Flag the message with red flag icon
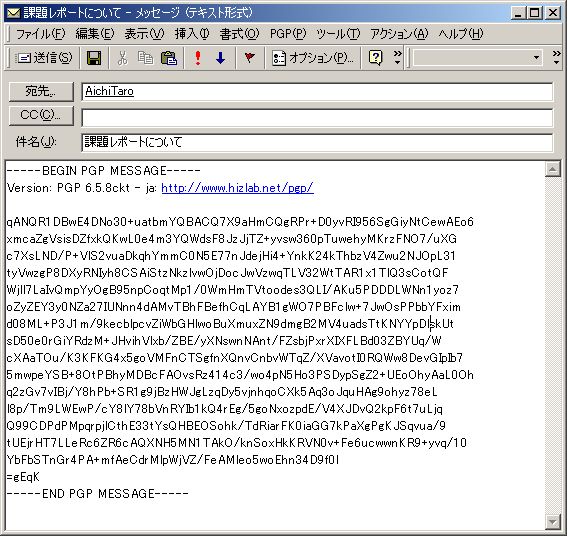 pos(250,57)
